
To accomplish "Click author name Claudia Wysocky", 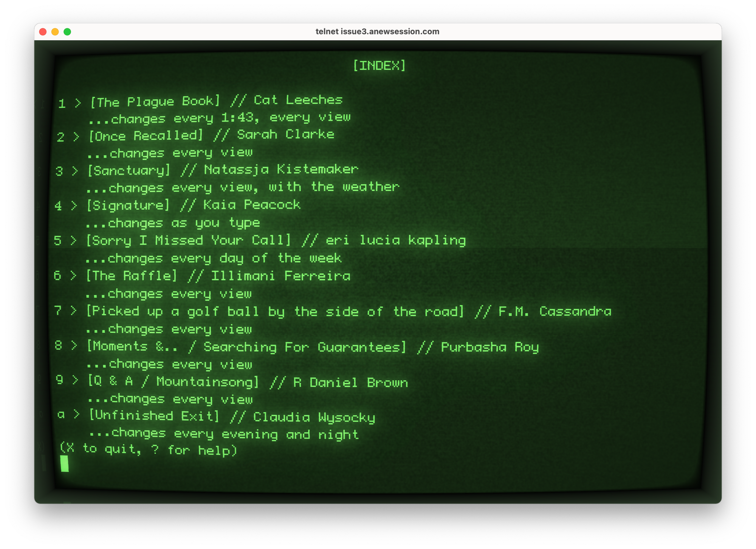I will [x=314, y=417].
